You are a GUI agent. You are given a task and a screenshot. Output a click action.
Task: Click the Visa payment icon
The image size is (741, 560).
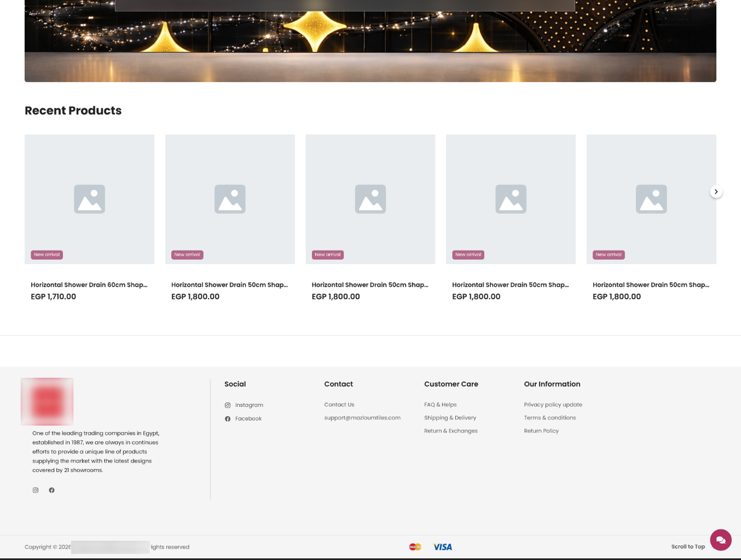click(442, 546)
